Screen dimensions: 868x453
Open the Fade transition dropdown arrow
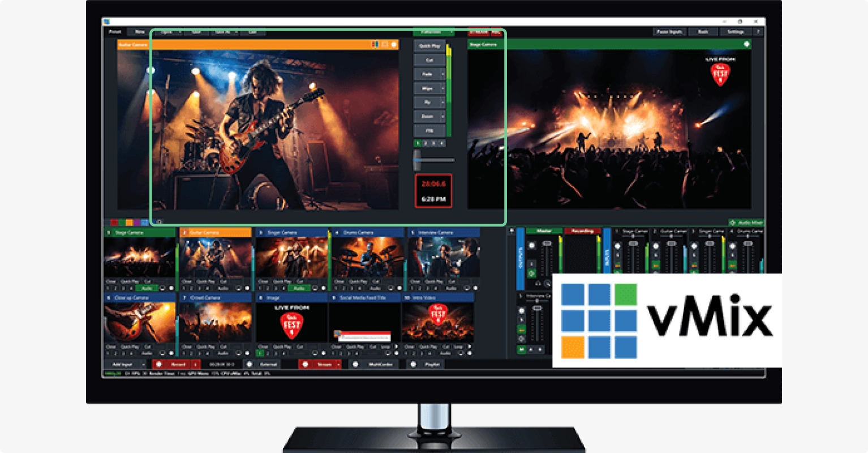(442, 74)
